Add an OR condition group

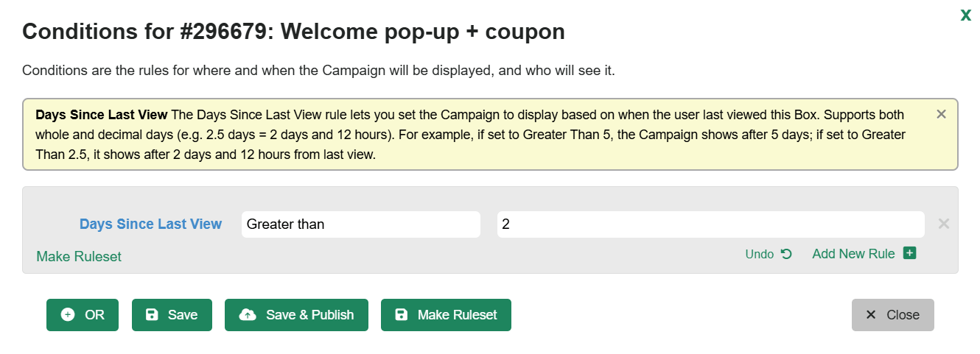click(83, 315)
